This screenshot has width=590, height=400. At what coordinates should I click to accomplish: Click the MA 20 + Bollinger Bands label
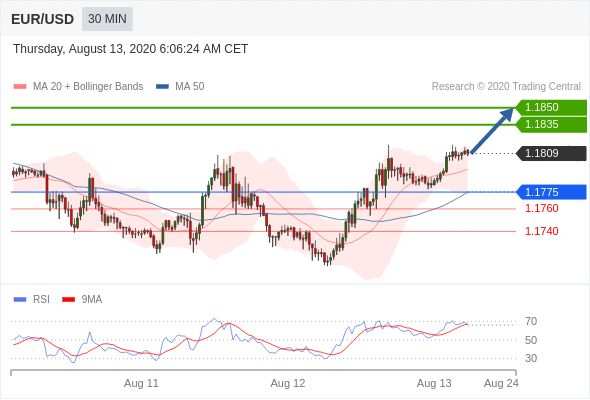(x=88, y=86)
